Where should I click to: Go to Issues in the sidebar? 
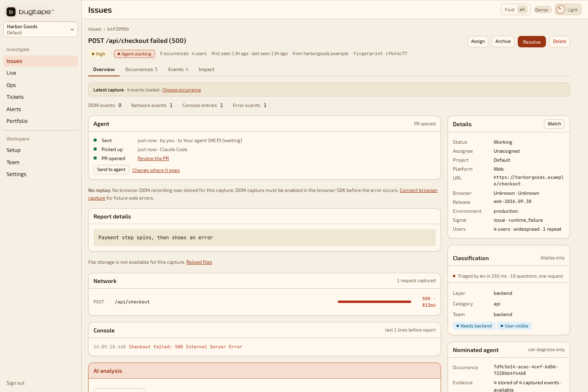(40, 61)
